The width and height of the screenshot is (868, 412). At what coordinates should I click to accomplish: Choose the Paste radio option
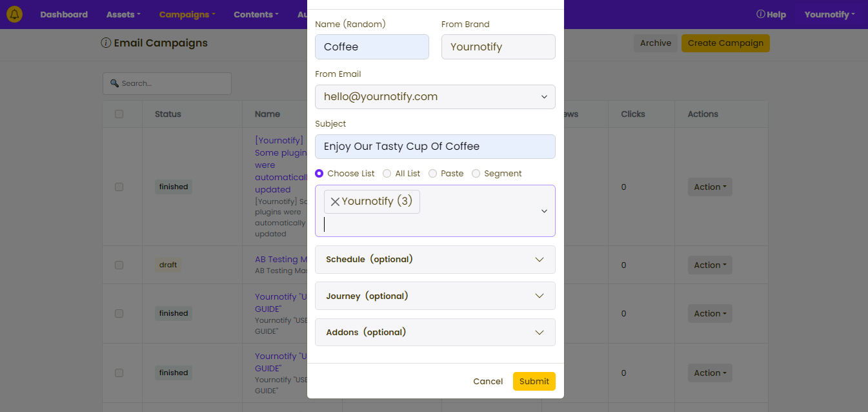(x=433, y=174)
